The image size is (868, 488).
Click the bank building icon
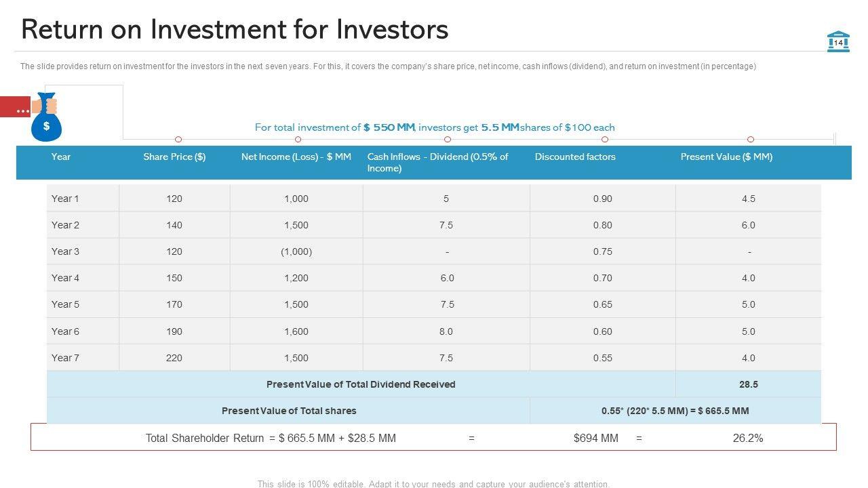[838, 41]
